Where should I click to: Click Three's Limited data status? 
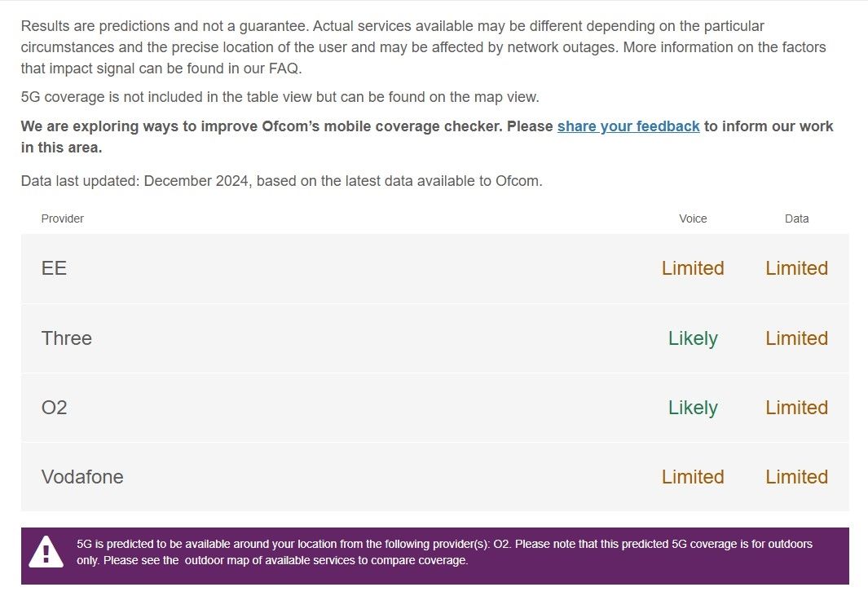(796, 338)
